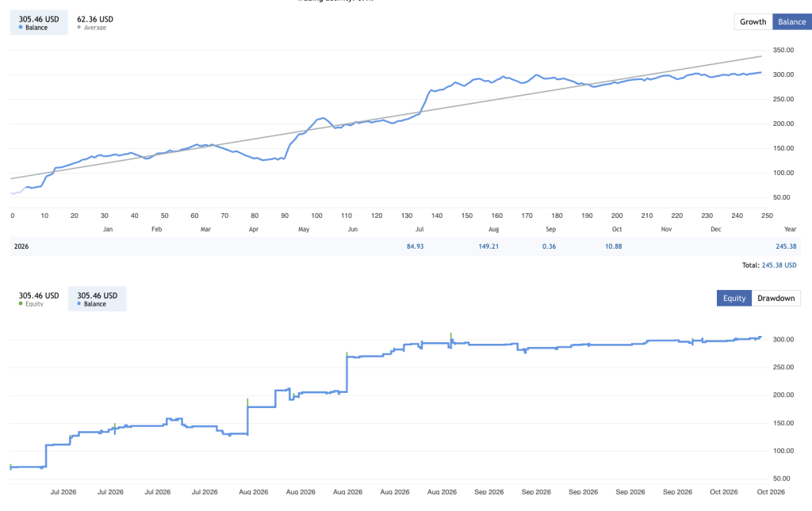Screen dimensions: 812x511
Task: Click the yearly total 245.38 in the 2026 row
Action: (x=786, y=246)
